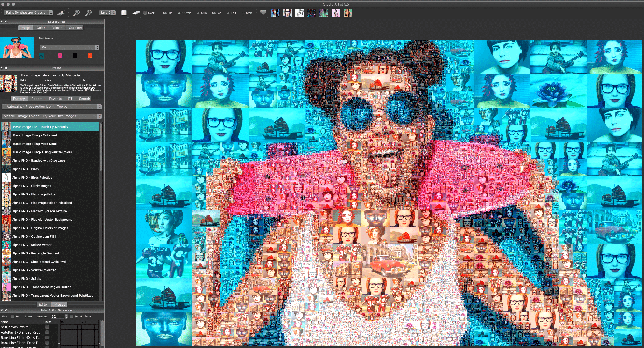Click Play in Paint Action Sequence
The image size is (644, 348).
[x=4, y=316]
